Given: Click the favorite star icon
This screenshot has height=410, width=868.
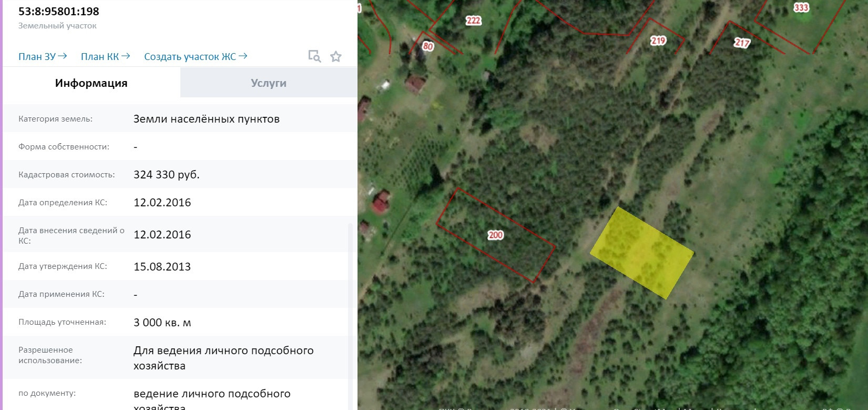Looking at the screenshot, I should [336, 56].
